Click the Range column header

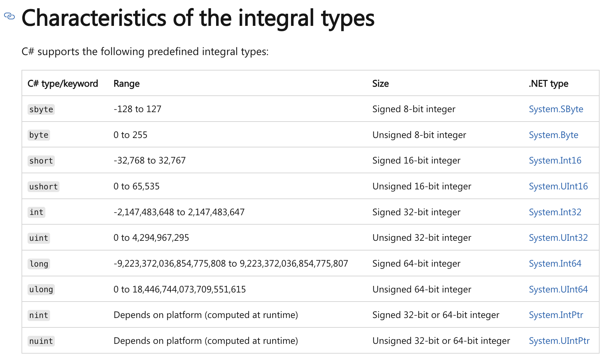coord(126,84)
